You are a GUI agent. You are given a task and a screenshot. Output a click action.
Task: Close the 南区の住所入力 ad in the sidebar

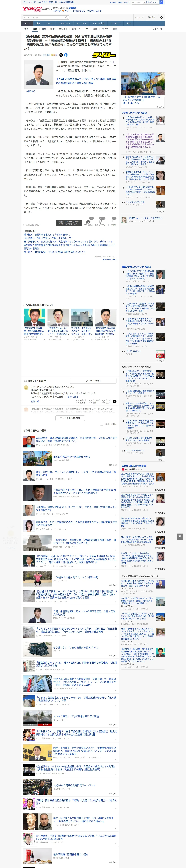(163, 107)
